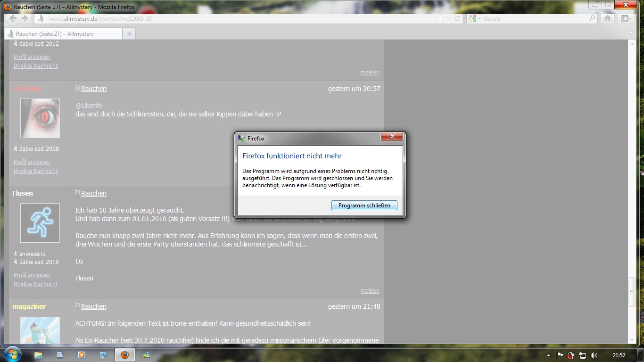Click magaziner's avatar image

(x=40, y=330)
